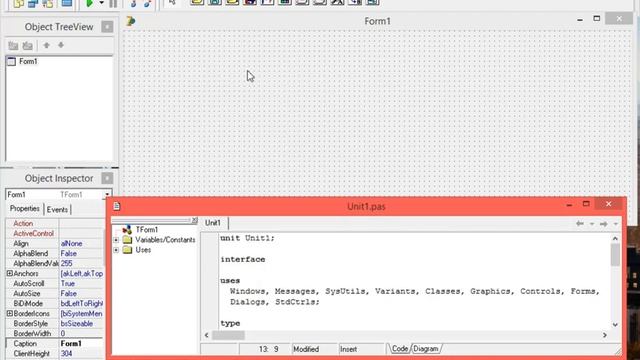Viewport: 640px width, 360px height.
Task: Click the cursor position '13: 9' in status bar
Action: click(x=268, y=349)
